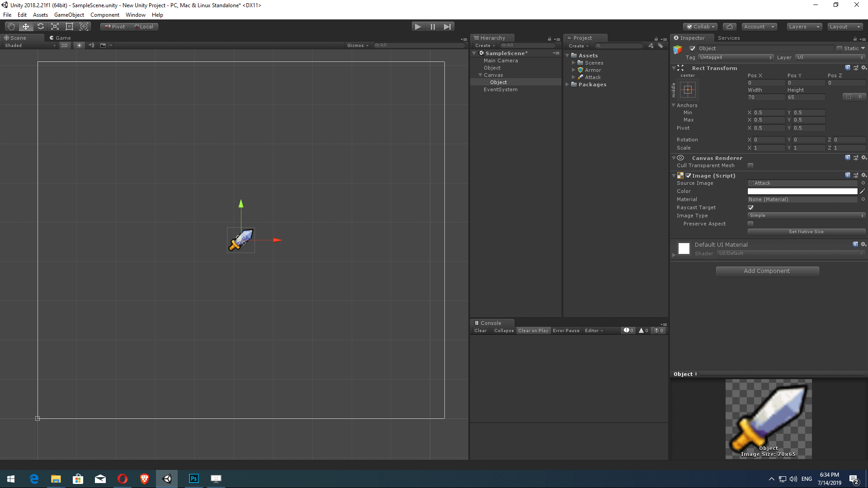The height and width of the screenshot is (488, 868).
Task: Enable Preserve Aspect checkbox
Action: click(750, 224)
